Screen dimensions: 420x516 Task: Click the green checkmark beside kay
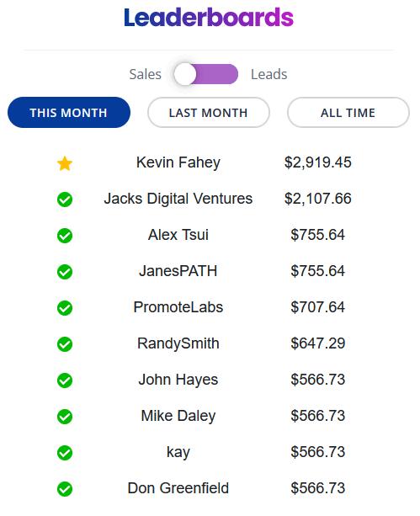point(65,453)
